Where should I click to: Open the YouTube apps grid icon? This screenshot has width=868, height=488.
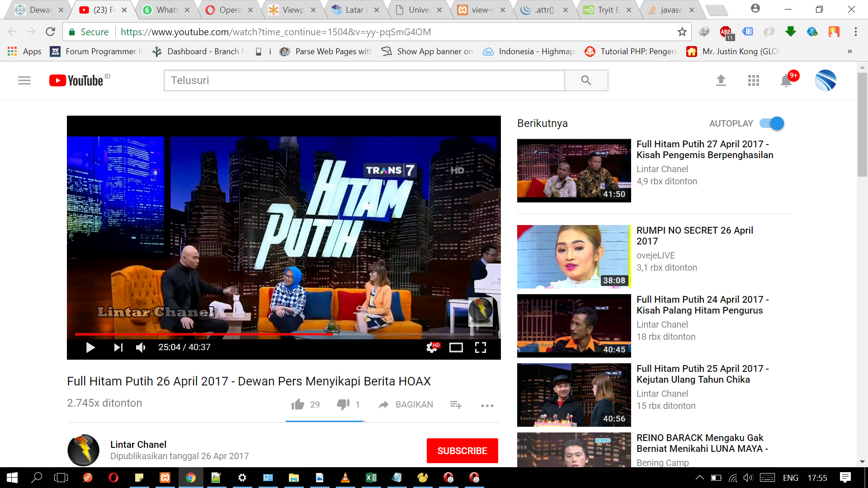click(x=754, y=80)
